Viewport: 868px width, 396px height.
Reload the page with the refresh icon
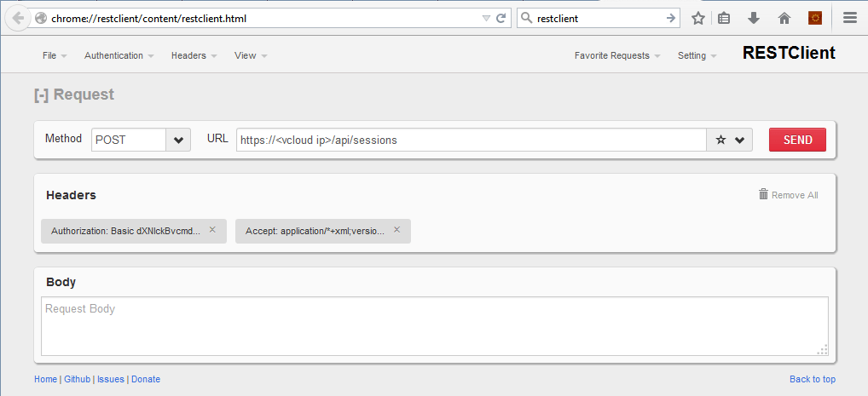[501, 18]
